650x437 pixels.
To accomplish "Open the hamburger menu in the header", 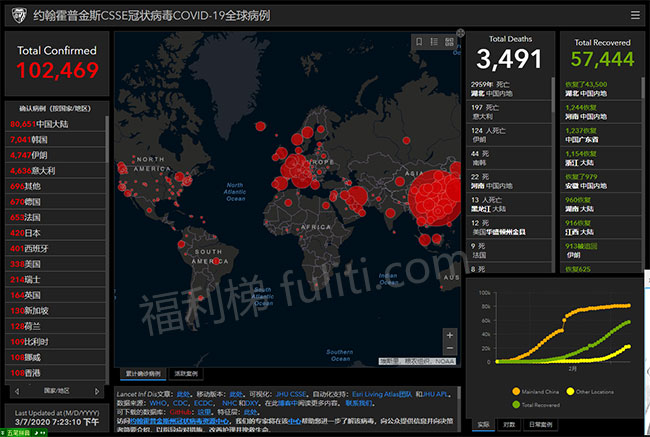I will point(635,15).
